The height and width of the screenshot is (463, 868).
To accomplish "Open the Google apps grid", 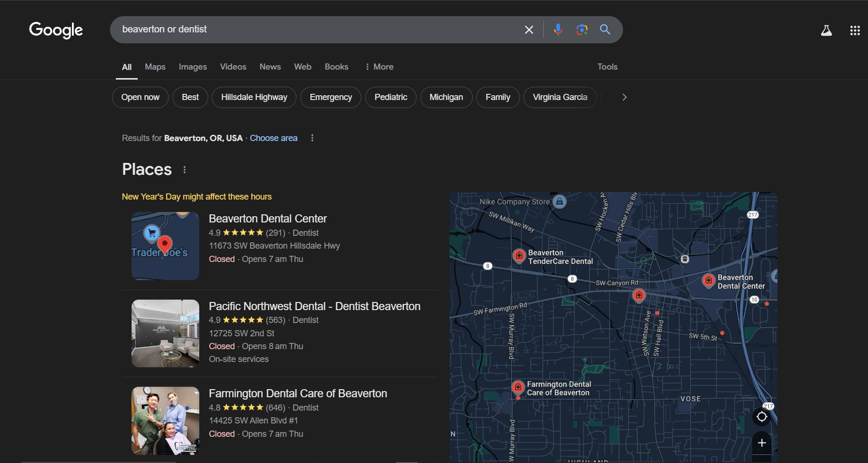I will coord(855,30).
